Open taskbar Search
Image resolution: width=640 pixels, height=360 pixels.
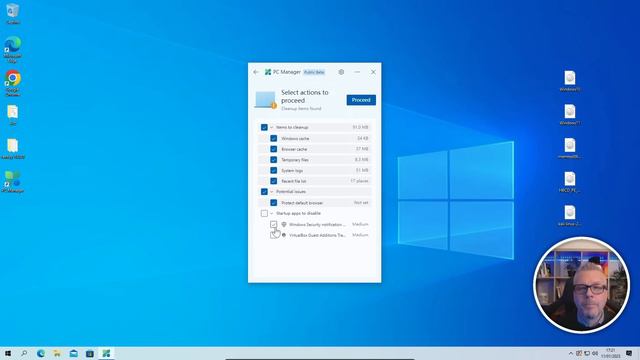(24, 353)
